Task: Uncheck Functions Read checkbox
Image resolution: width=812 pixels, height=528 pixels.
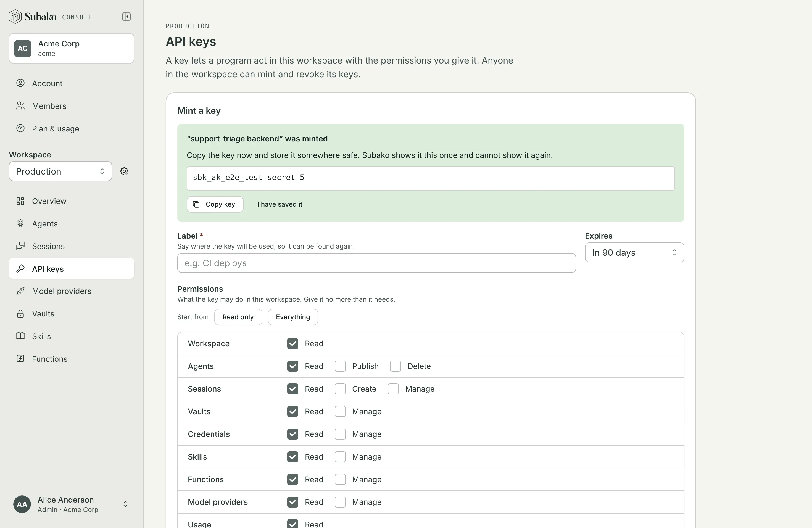Action: (x=292, y=479)
